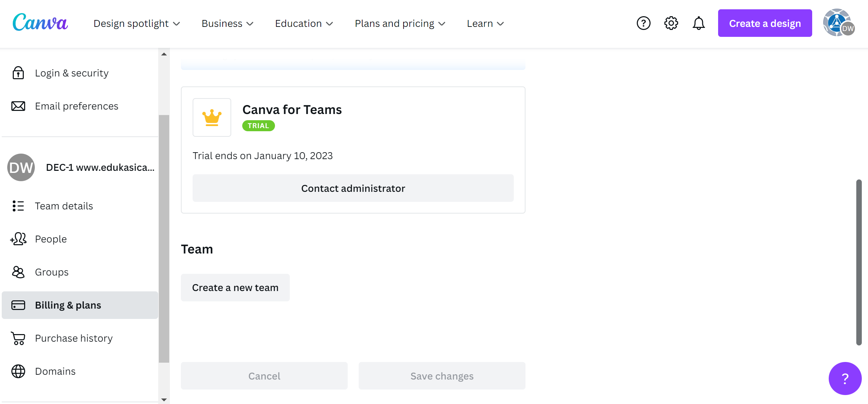
Task: Open Plans and pricing dropdown
Action: 400,23
